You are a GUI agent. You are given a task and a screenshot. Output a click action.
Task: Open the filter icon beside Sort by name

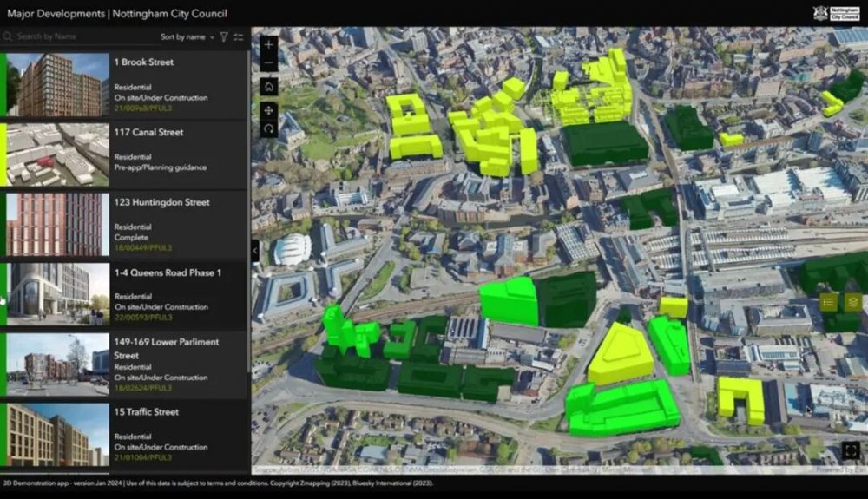tap(224, 37)
